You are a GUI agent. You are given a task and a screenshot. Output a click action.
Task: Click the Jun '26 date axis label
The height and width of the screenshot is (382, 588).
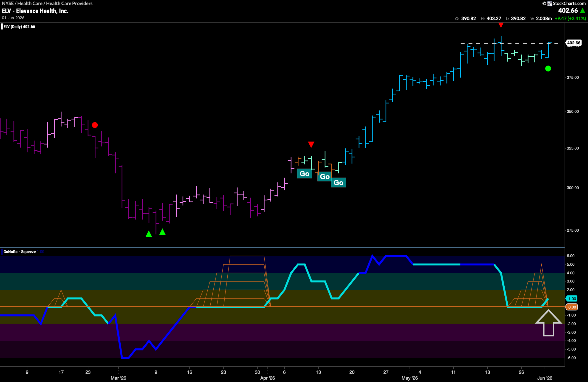tap(545, 378)
